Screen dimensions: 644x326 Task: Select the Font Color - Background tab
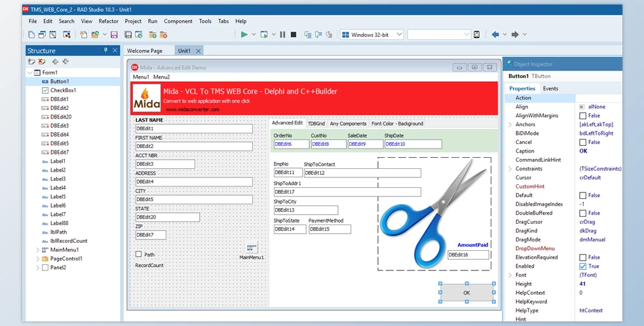[397, 123]
